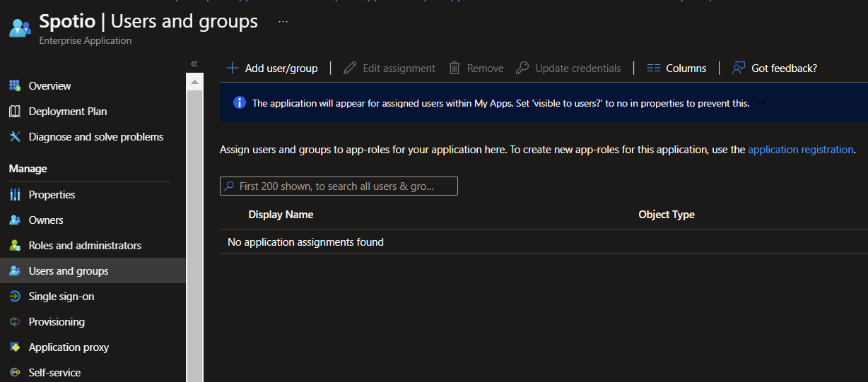Screen dimensions: 868x382
Task: Click the 'Enterprise Application' subtitle
Action: (x=85, y=41)
